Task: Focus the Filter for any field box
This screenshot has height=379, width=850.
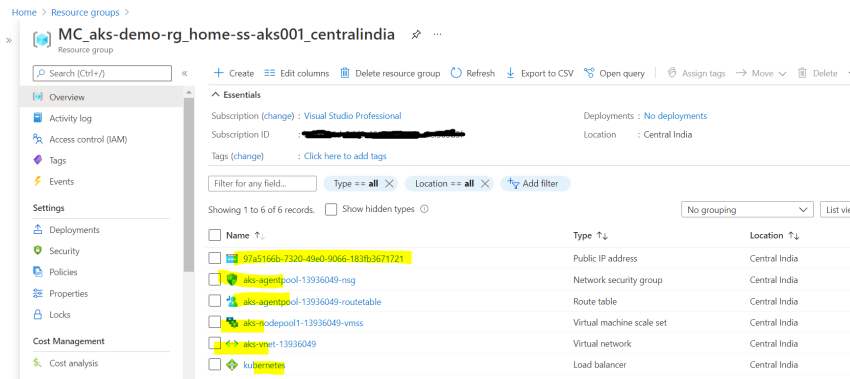Action: 262,184
